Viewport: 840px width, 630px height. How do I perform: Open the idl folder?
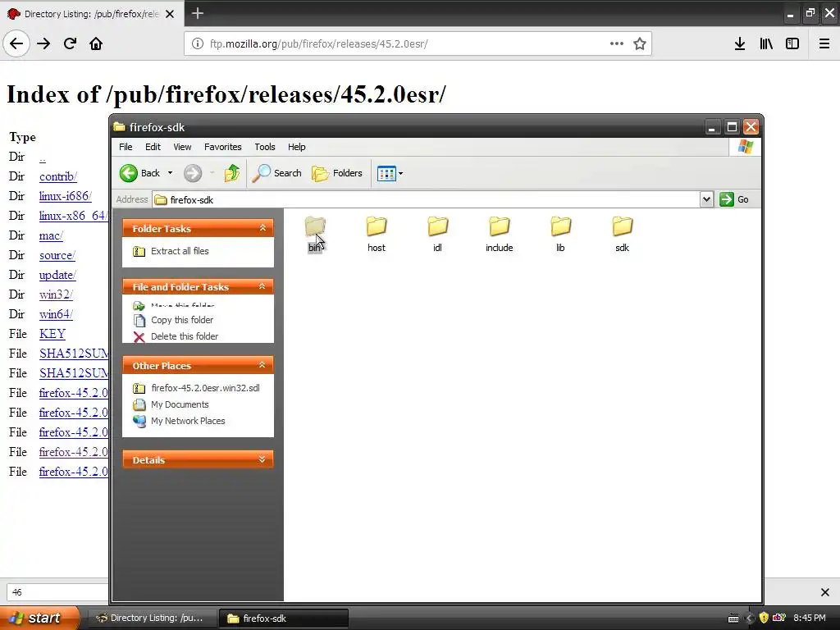(438, 234)
